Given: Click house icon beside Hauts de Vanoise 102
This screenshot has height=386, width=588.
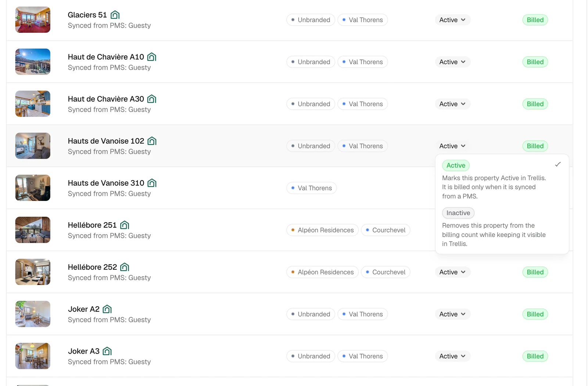Looking at the screenshot, I should (152, 141).
